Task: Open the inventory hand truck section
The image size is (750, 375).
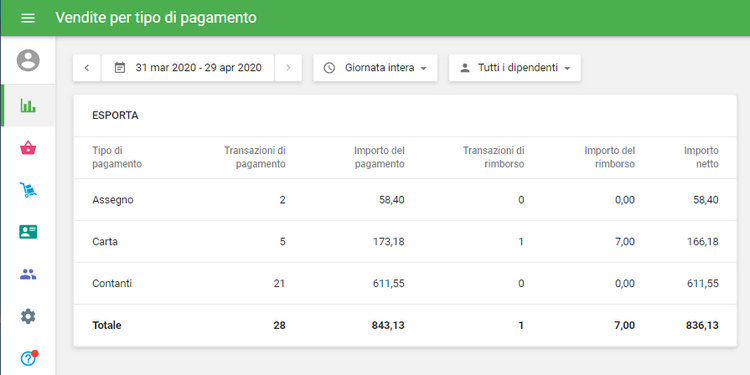Action: 28,190
